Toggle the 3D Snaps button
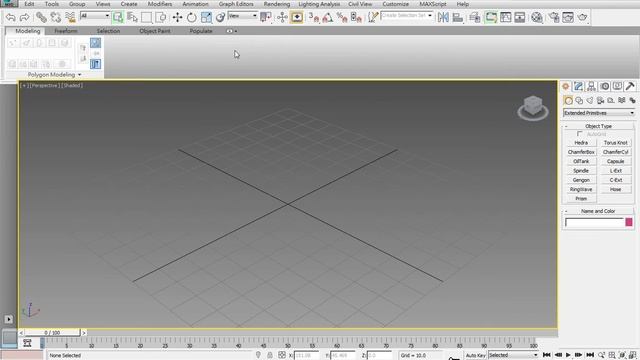This screenshot has height=360, width=640. 313,17
